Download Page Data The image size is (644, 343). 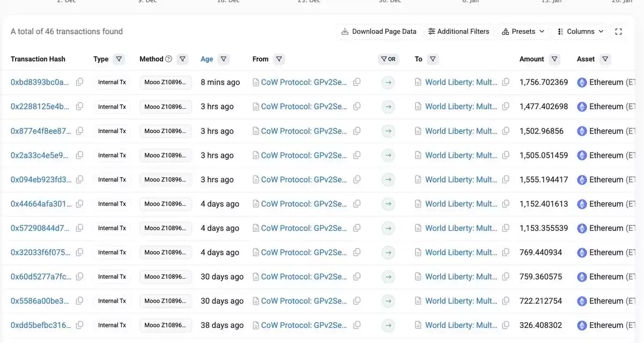pyautogui.click(x=379, y=32)
